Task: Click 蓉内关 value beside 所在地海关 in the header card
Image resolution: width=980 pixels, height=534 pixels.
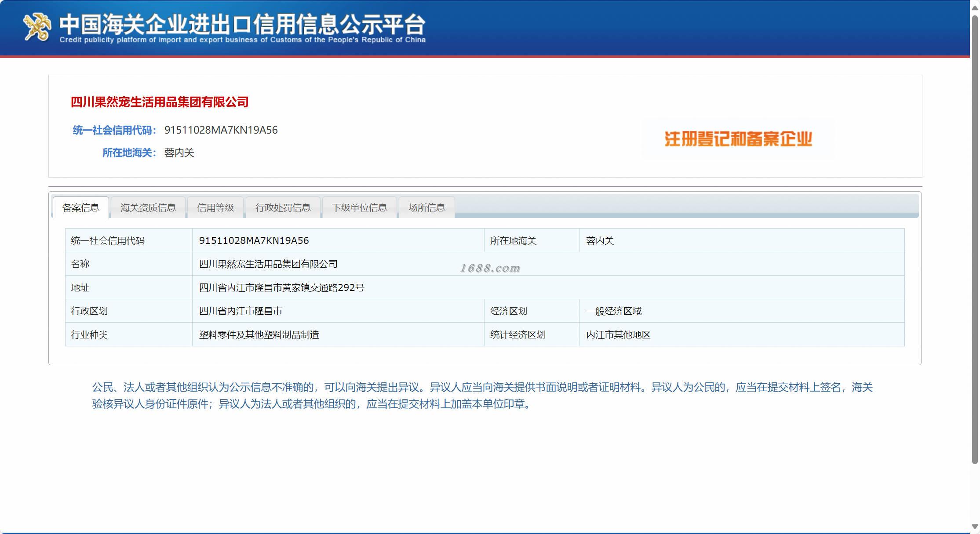Action: tap(179, 153)
